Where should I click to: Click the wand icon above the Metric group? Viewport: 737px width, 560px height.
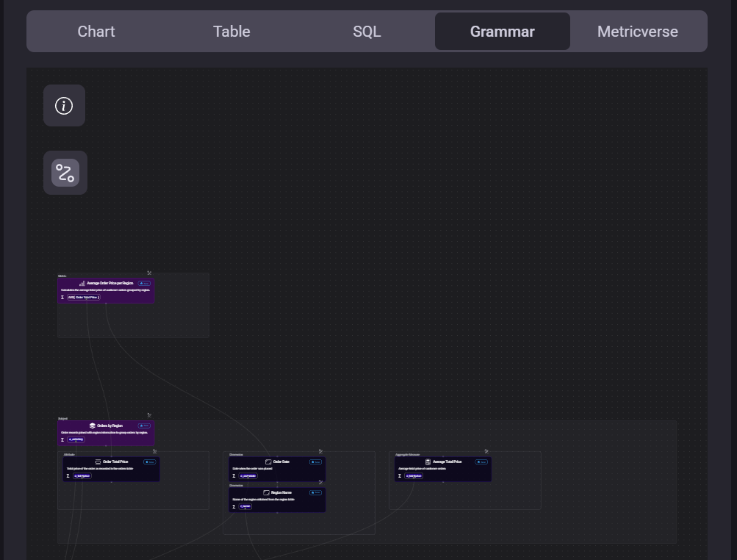click(x=149, y=273)
